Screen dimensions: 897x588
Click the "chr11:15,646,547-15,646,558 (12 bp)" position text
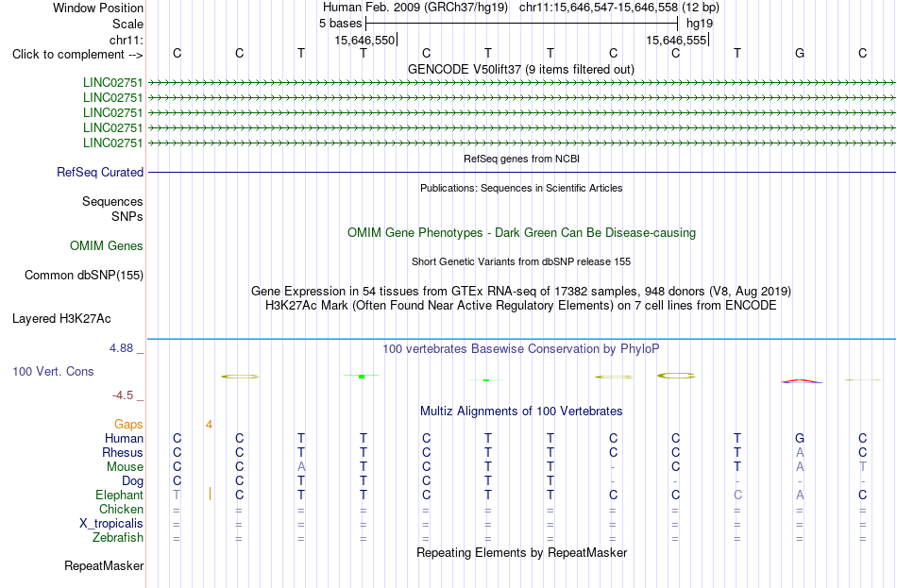point(619,8)
